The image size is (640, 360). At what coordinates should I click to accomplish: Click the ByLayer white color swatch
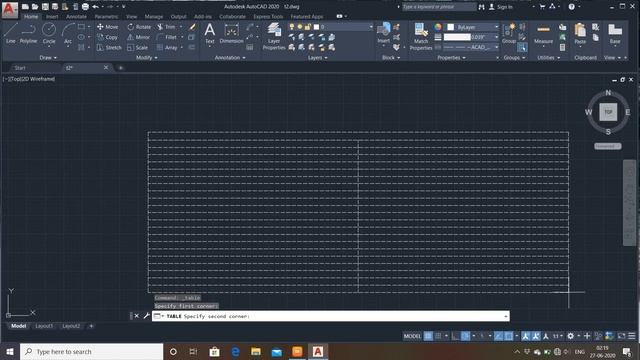(451, 27)
